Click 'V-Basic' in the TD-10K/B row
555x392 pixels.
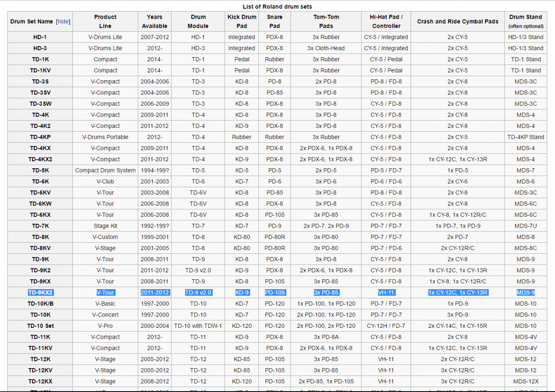pos(105,304)
